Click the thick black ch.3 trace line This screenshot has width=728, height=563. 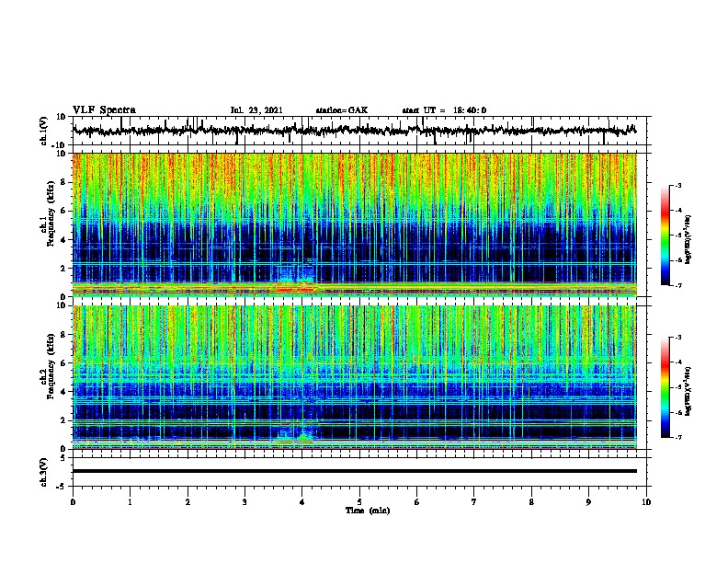point(354,471)
